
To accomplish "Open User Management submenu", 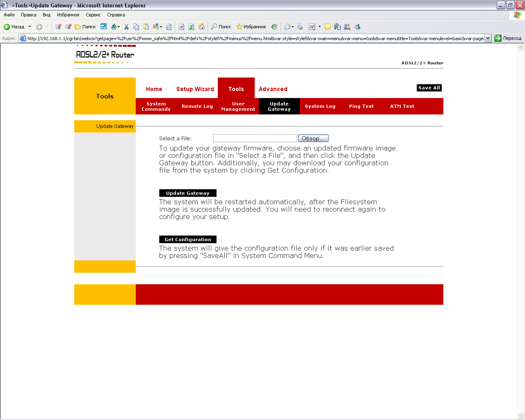I will pos(238,106).
